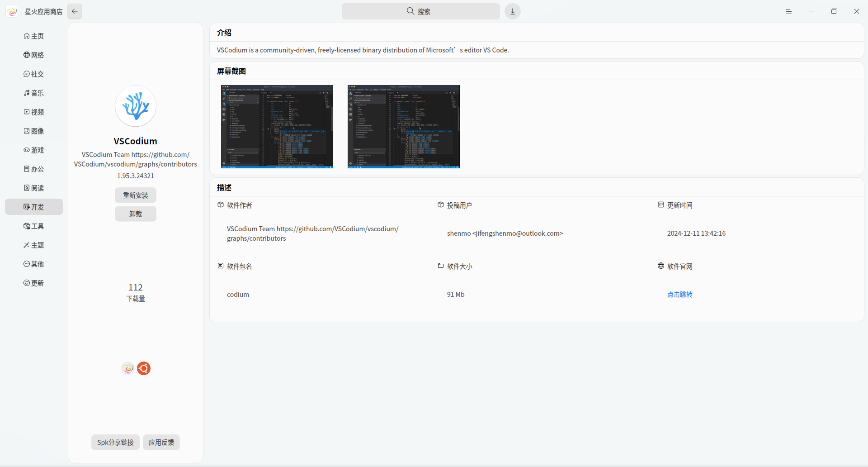Click the 下载量 downloads label

tap(136, 299)
